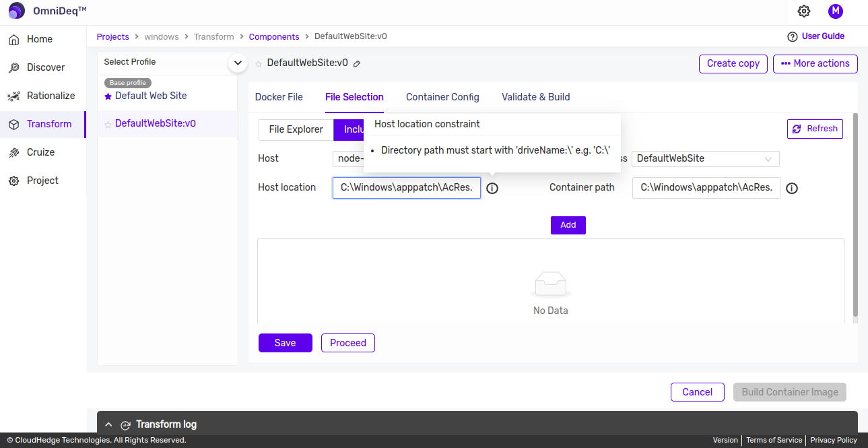Click the Host location input field
Viewport: 868px width, 448px height.
pyautogui.click(x=406, y=188)
